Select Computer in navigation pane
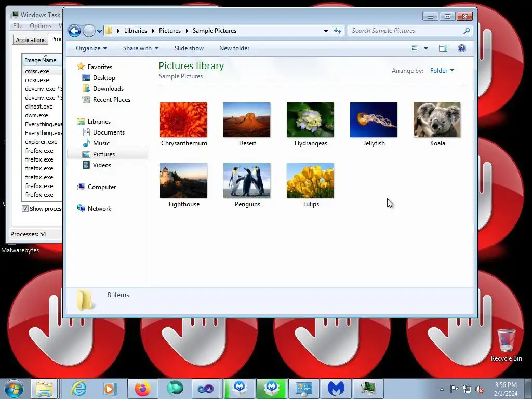532x399 pixels. point(102,187)
